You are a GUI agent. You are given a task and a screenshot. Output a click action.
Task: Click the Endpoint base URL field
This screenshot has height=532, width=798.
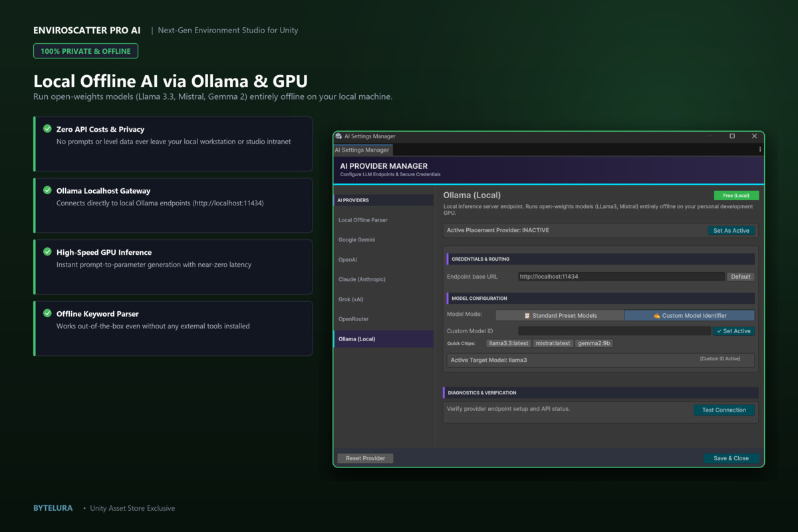[621, 277]
